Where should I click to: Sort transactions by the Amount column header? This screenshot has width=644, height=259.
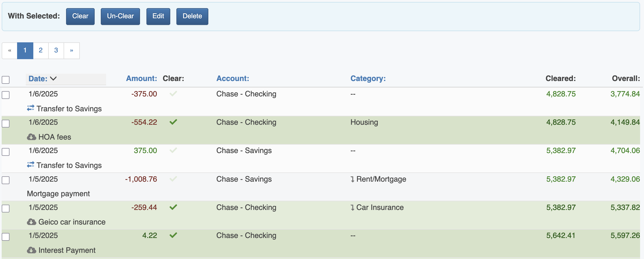pyautogui.click(x=141, y=78)
